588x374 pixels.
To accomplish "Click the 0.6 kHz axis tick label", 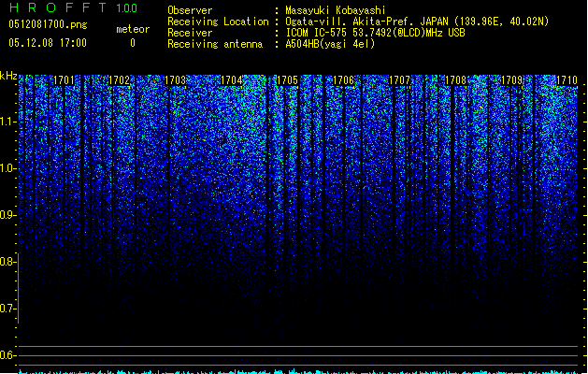I will click(x=7, y=355).
